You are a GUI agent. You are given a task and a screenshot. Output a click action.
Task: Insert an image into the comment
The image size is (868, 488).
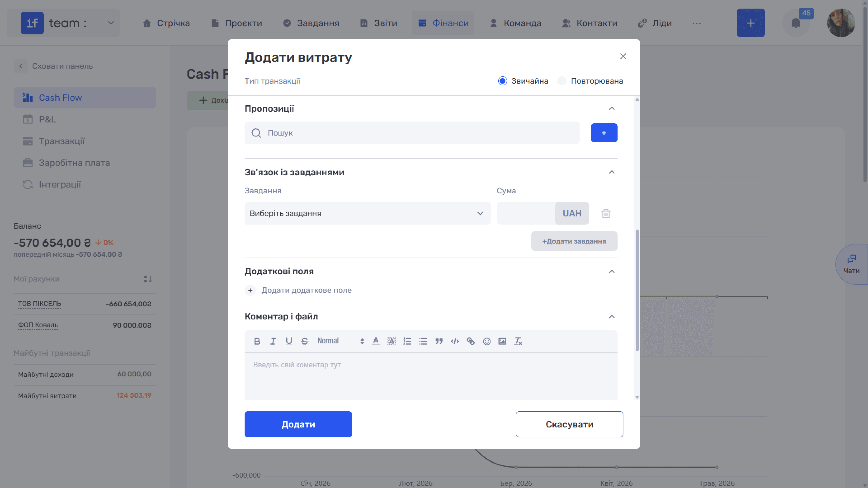point(502,341)
